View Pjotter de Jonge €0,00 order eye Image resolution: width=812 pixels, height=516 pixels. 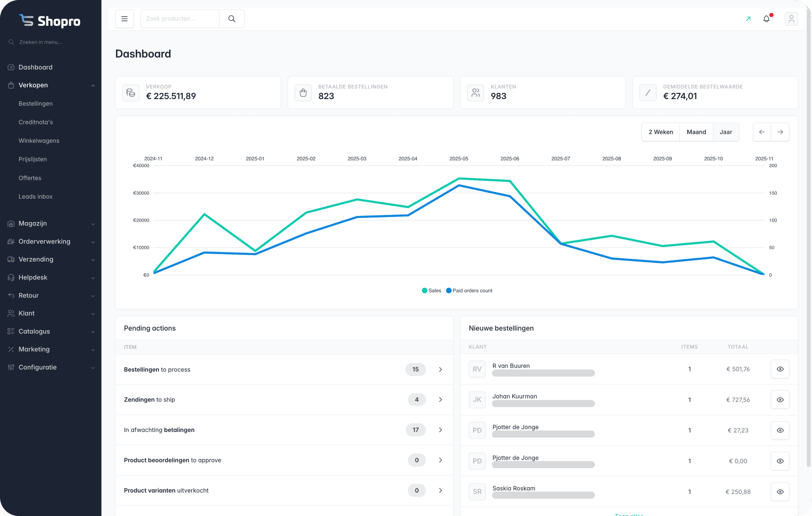tap(780, 461)
